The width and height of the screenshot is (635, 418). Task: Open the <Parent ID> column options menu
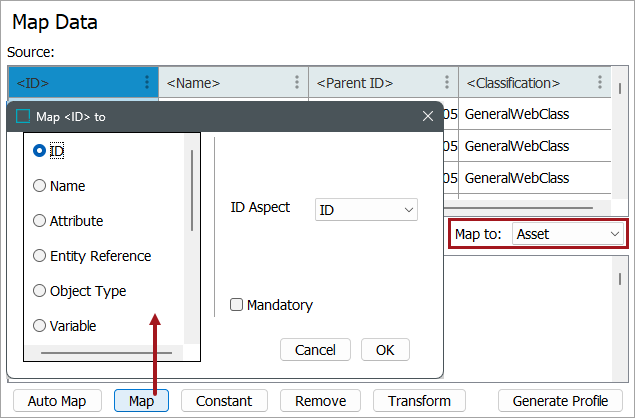click(x=447, y=82)
